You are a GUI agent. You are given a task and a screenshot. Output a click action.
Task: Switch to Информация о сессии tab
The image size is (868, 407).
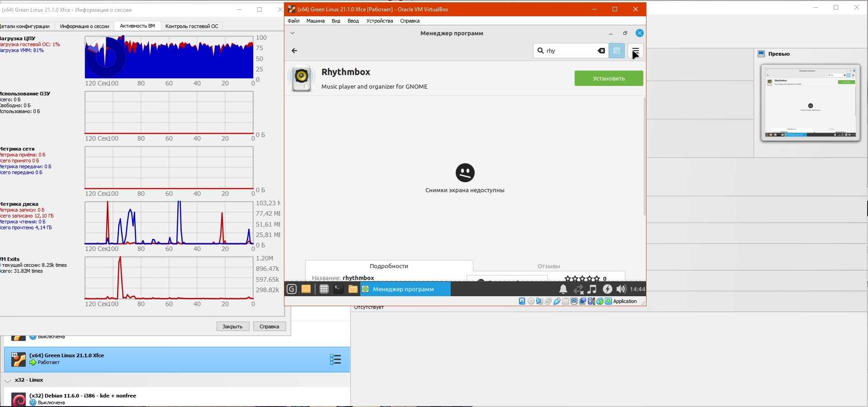click(x=85, y=26)
